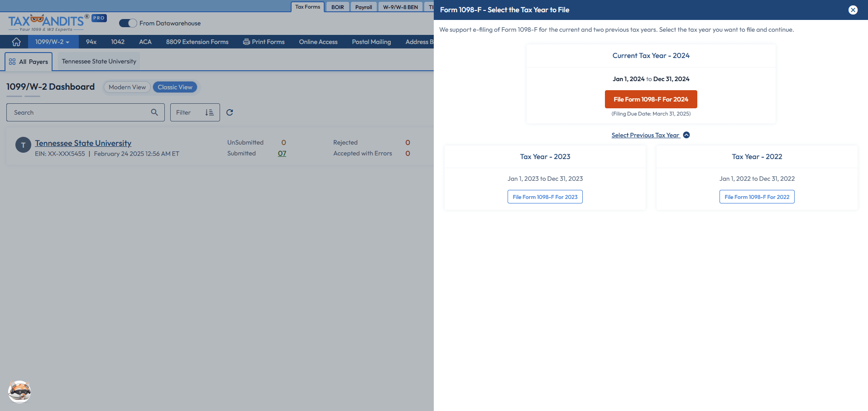Click the Rejected count 0
Viewport: 868px width, 411px height.
pyautogui.click(x=408, y=142)
